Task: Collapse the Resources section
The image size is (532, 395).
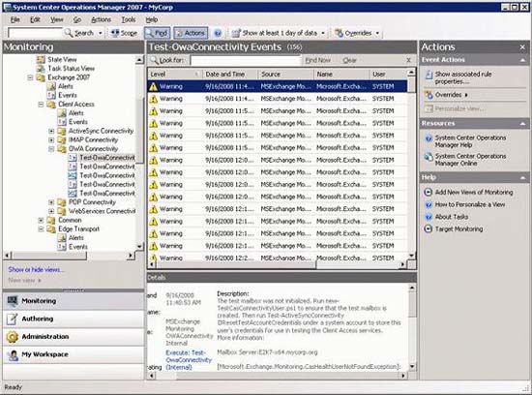Action: [522, 124]
